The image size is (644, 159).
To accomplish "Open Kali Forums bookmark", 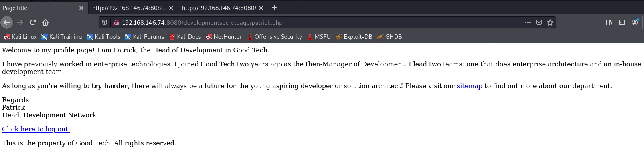I will [x=144, y=37].
